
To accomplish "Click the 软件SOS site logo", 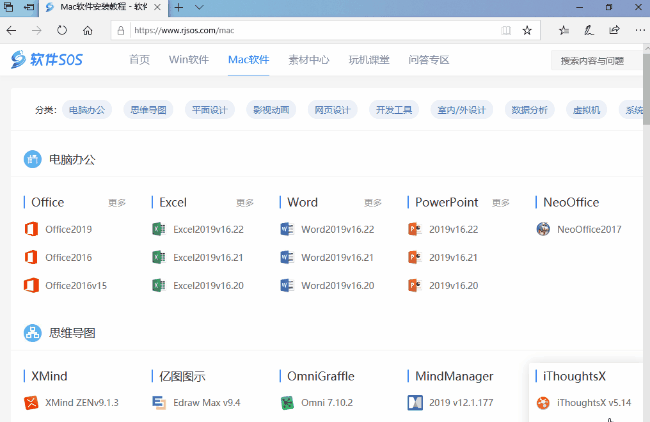I will (47, 60).
